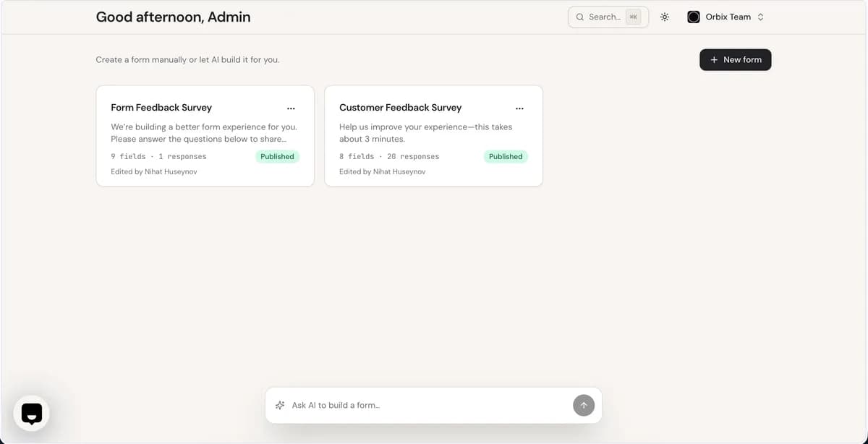868x444 pixels.
Task: Click "Edited by Nihat Huseynov" on Form Feedback card
Action: (154, 172)
